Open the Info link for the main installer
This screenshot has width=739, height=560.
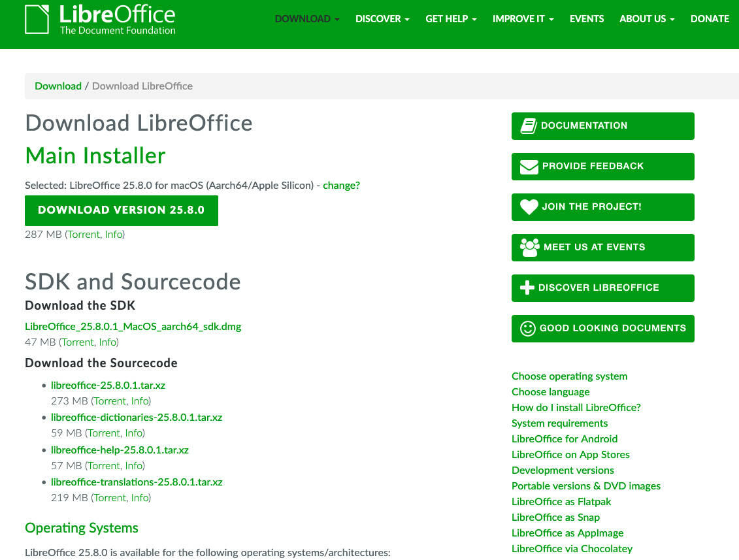coord(114,235)
